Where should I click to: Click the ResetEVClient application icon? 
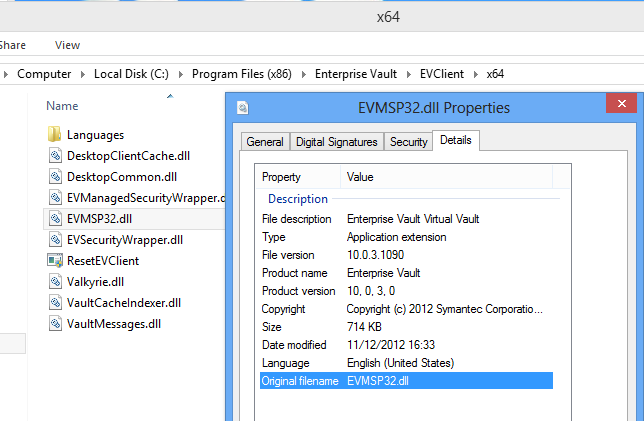pos(55,260)
